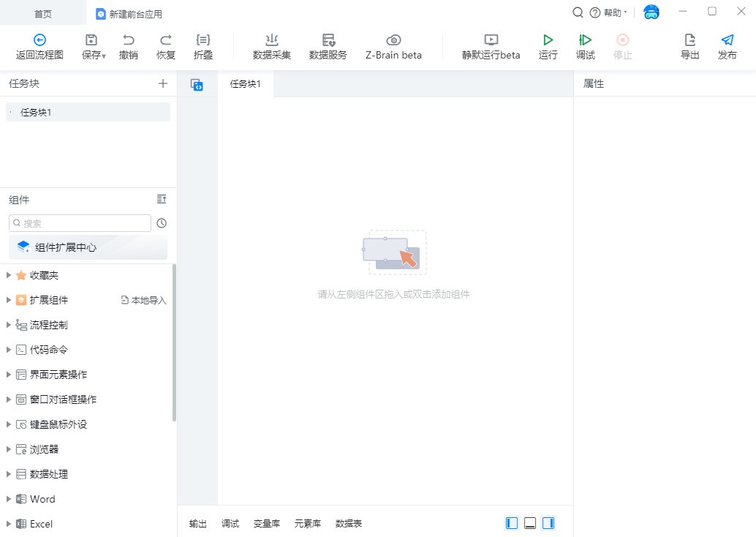Click the 发布 publish icon
The height and width of the screenshot is (537, 756).
727,40
